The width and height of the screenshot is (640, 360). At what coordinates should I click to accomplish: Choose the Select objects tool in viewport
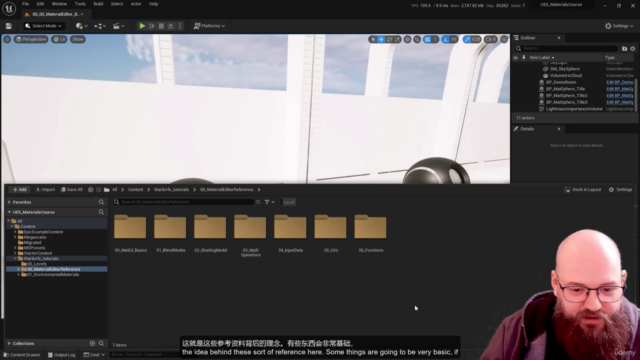[373, 39]
